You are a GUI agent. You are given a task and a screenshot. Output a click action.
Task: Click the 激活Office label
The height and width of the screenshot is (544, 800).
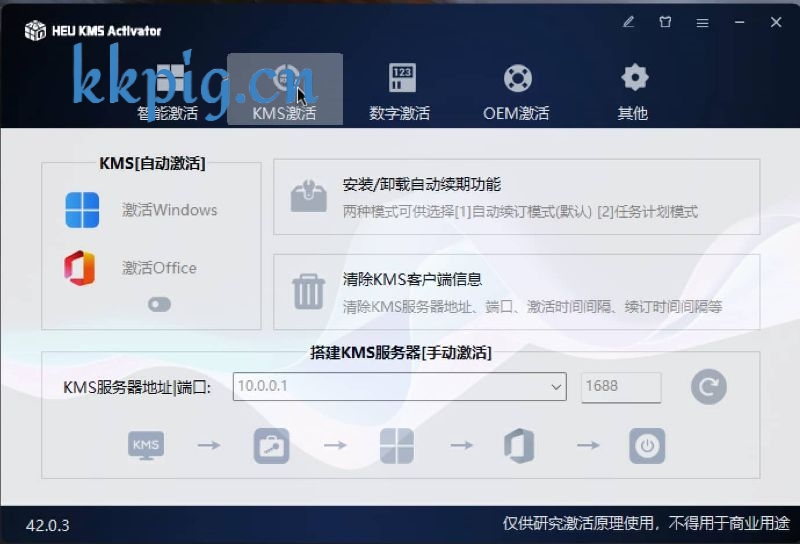159,268
